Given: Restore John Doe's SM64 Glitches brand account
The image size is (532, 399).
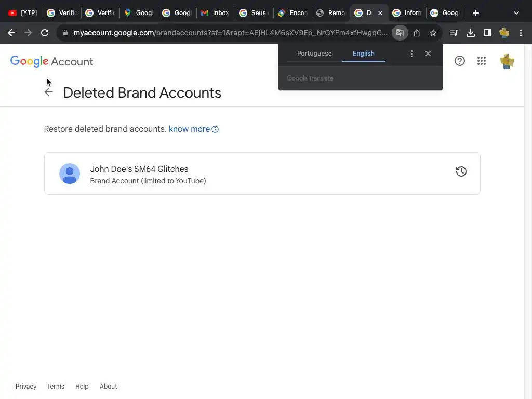Looking at the screenshot, I should [461, 171].
